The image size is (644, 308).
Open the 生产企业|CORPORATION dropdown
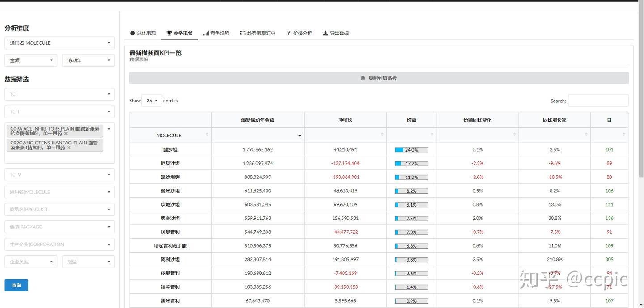pos(59,244)
